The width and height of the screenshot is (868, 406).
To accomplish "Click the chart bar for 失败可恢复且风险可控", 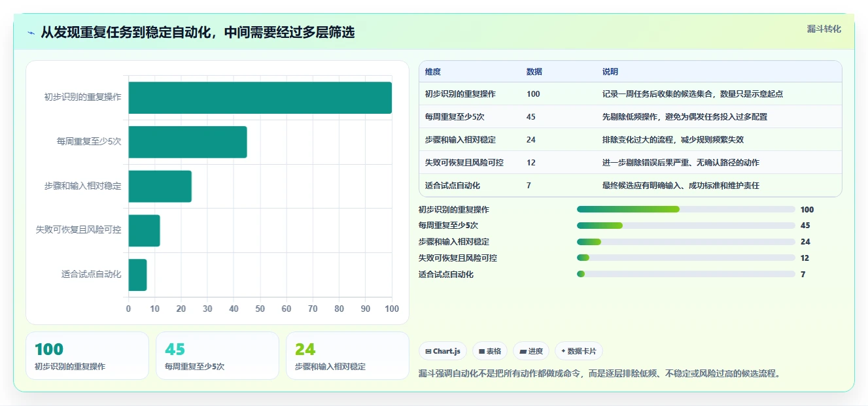I will (x=145, y=231).
